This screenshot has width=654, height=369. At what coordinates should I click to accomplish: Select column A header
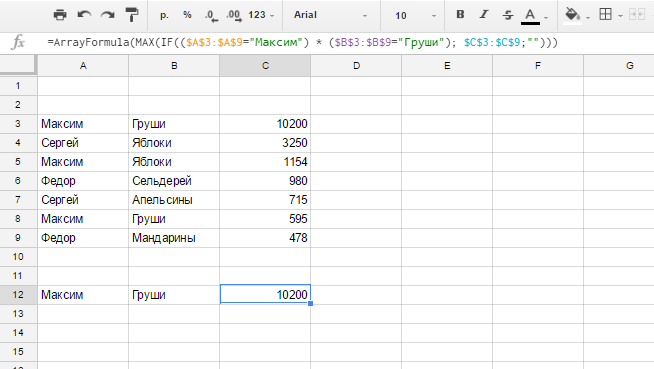tap(83, 65)
